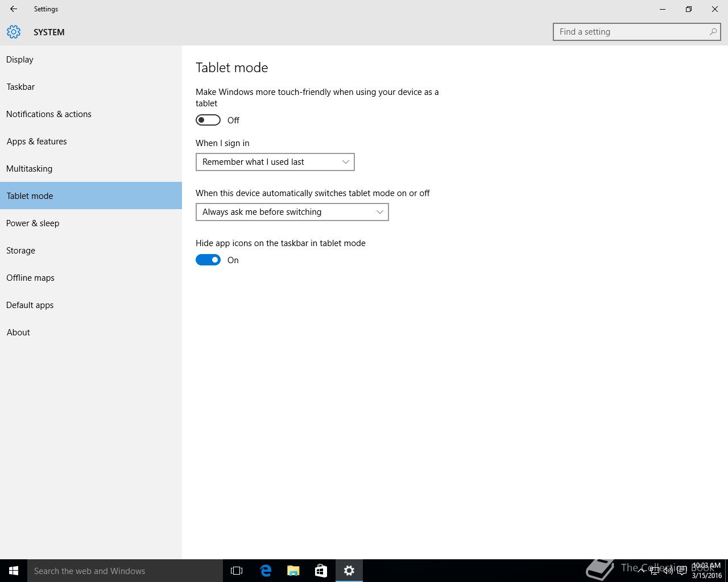Click the search magnifier in Find a setting

[713, 32]
